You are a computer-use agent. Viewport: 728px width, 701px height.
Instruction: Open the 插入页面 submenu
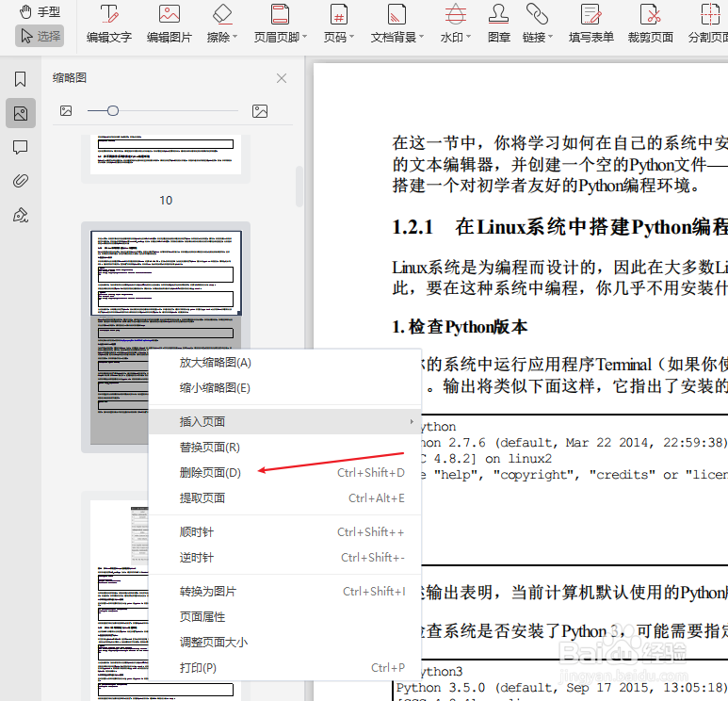coord(284,421)
